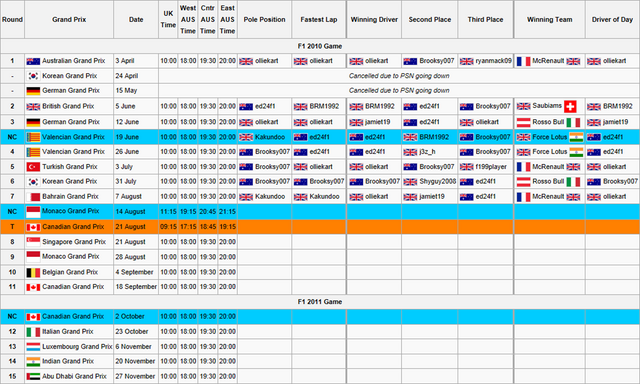
Task: Click the Belgian flag beside Belgian Grand Prix
Action: [x=33, y=272]
